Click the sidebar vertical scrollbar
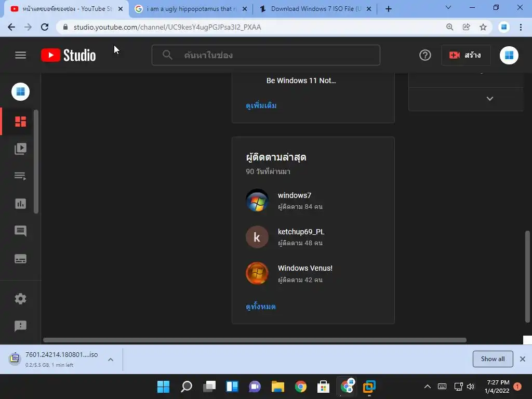This screenshot has height=399, width=532. tap(36, 162)
